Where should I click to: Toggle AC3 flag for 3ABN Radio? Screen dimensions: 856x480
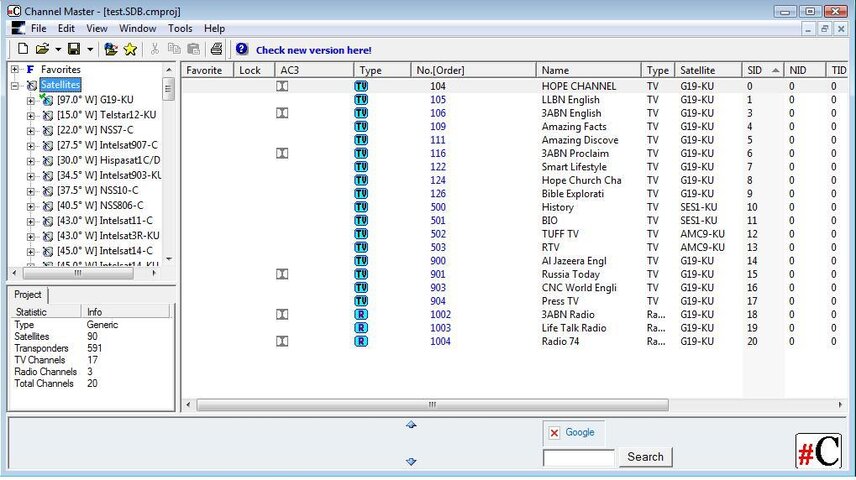tap(282, 315)
